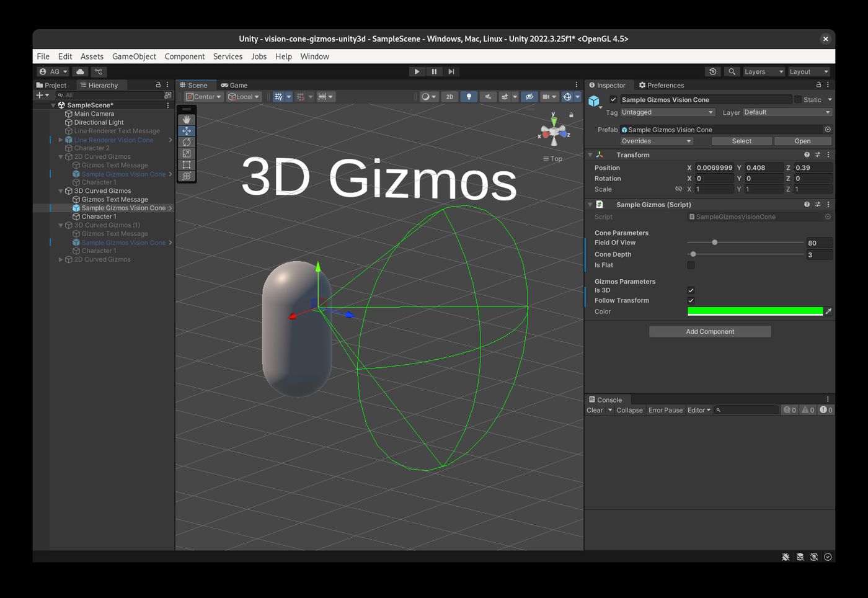Open the Assets menu

pyautogui.click(x=92, y=56)
